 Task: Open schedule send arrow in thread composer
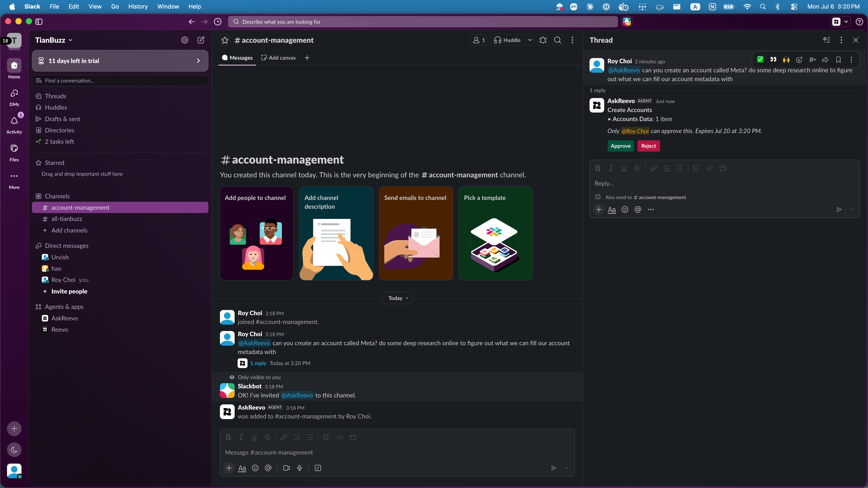pyautogui.click(x=851, y=209)
